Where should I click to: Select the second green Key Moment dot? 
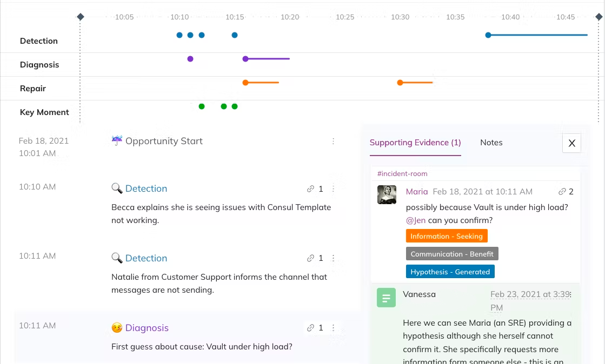click(224, 106)
